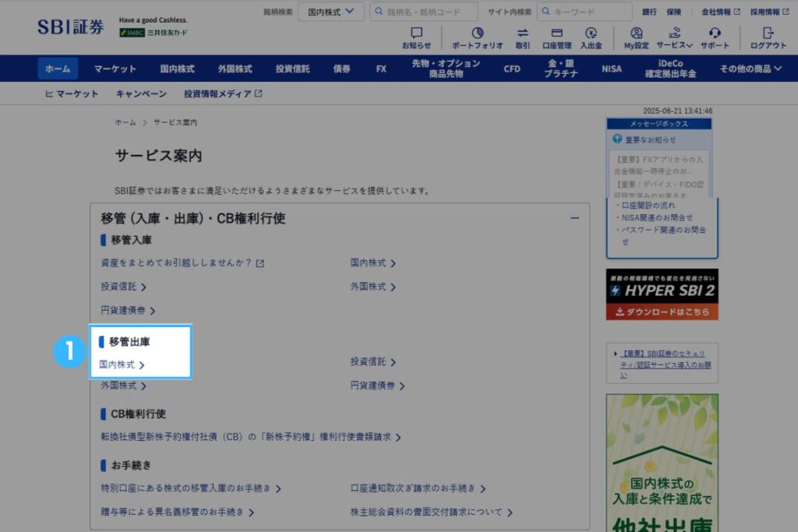798x532 pixels.
Task: Click the サポート headset icon
Action: [x=715, y=34]
